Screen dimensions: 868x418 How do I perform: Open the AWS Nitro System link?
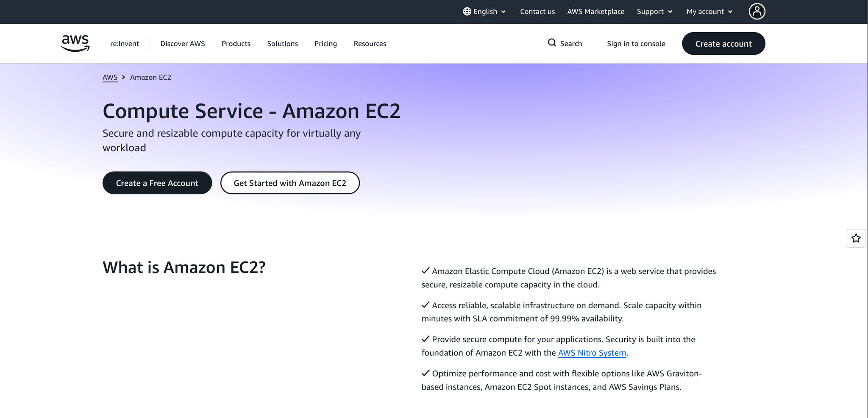pyautogui.click(x=592, y=353)
